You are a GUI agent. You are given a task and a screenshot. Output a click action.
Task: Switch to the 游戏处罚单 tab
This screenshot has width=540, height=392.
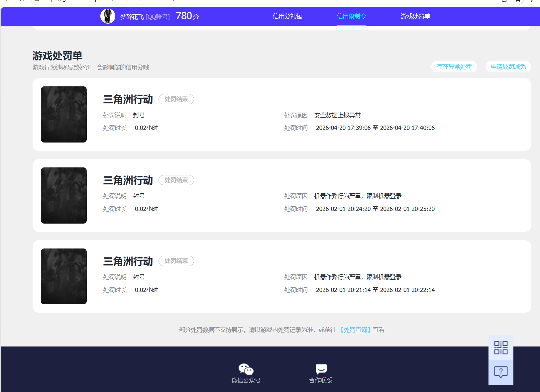click(415, 16)
